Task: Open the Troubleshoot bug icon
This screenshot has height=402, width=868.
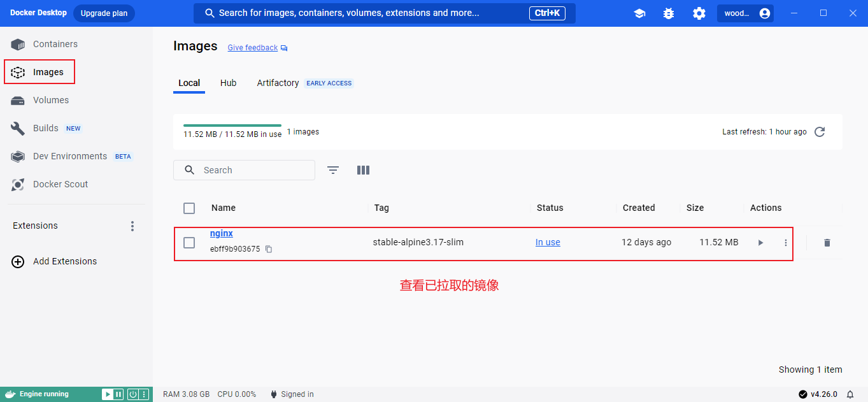Action: click(x=669, y=13)
